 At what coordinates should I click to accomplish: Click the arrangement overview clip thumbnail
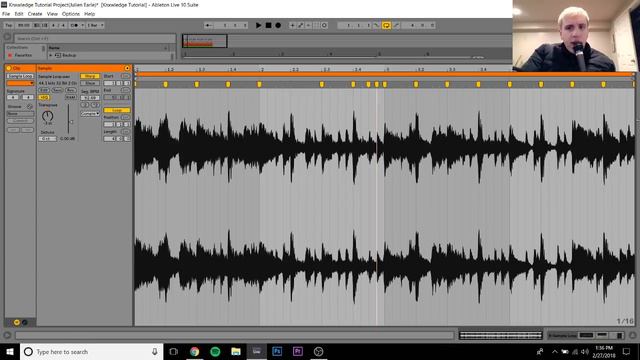click(198, 42)
